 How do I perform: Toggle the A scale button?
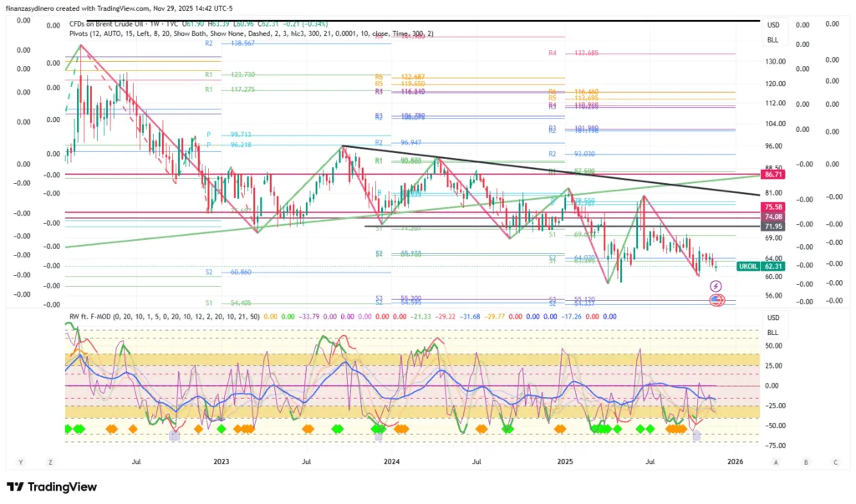click(x=776, y=461)
